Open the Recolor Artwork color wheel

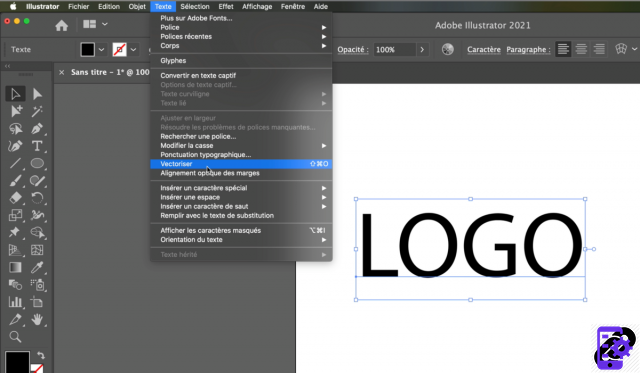coord(448,49)
